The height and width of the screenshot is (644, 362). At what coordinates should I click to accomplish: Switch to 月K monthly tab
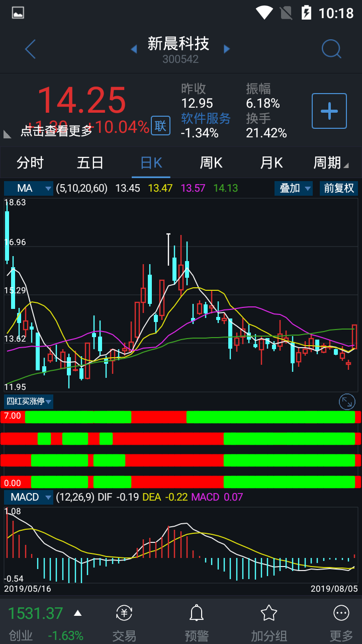tap(271, 163)
